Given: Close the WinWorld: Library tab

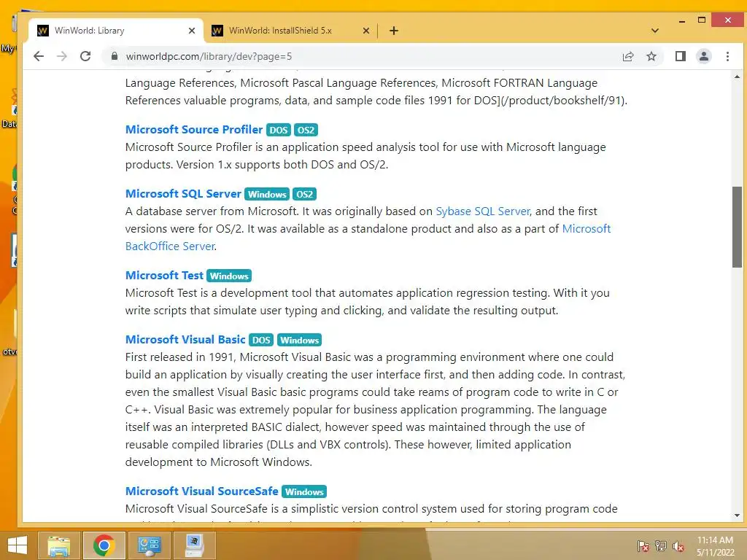Looking at the screenshot, I should (192, 31).
